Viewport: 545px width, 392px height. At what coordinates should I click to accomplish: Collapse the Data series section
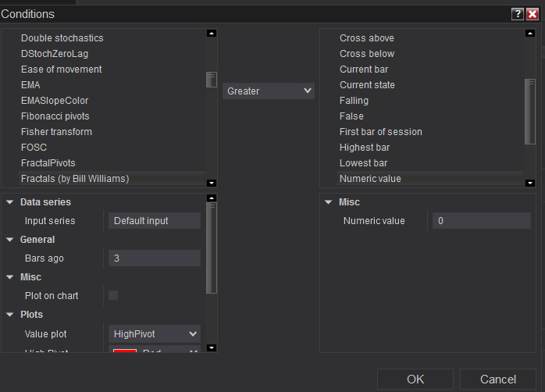[9, 202]
